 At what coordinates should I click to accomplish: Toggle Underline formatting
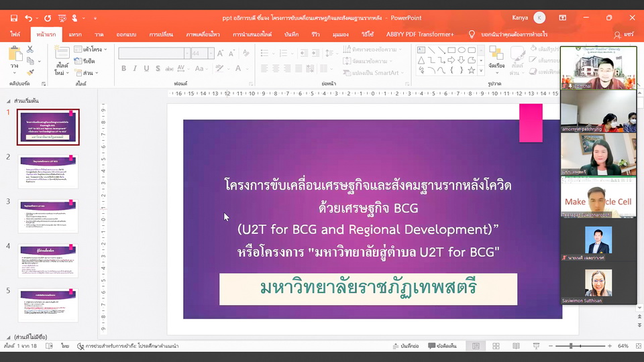tap(146, 68)
